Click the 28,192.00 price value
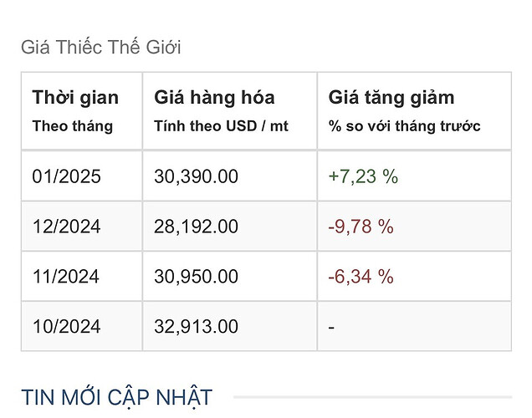The image size is (532, 418). 197,226
